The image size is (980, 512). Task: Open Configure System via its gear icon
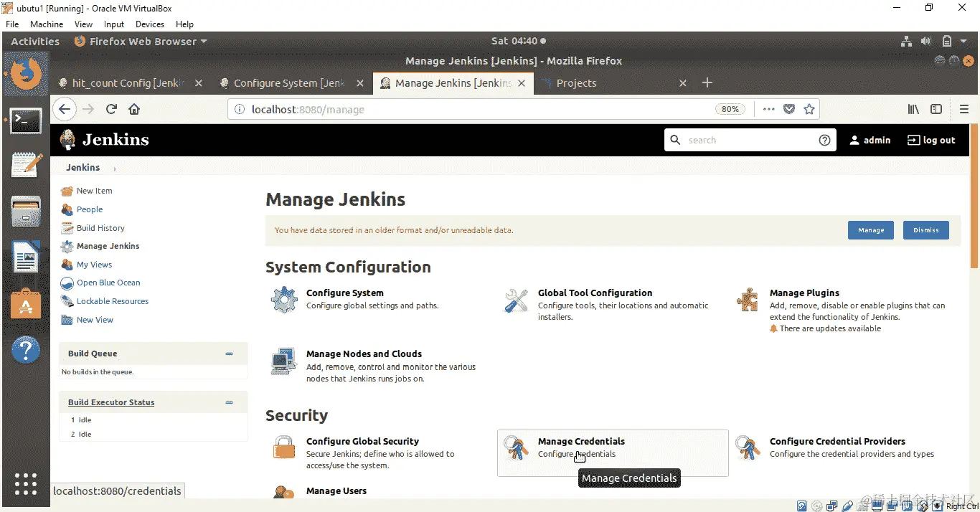pos(284,299)
